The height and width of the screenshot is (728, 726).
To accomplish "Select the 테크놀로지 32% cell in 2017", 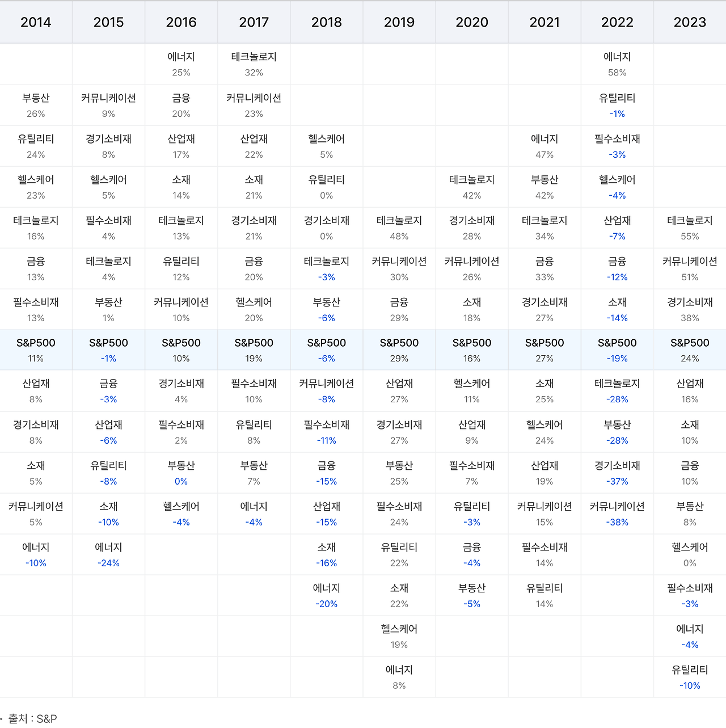I will pos(254,64).
